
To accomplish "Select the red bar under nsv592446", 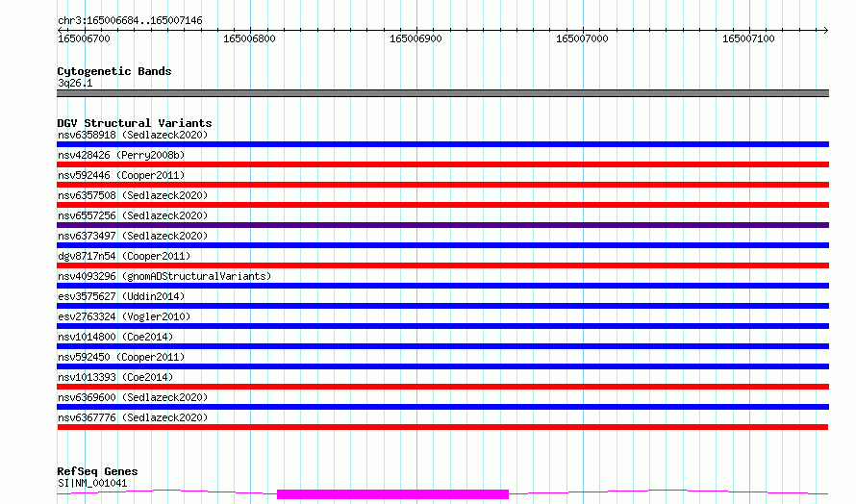I will click(442, 185).
